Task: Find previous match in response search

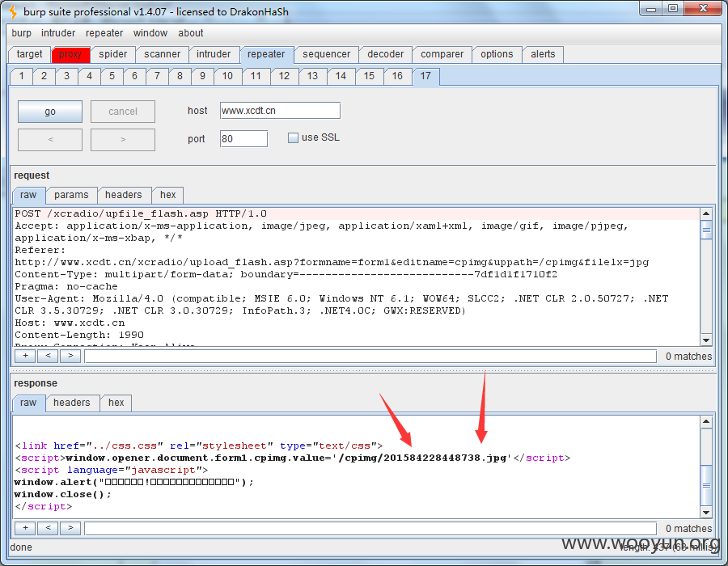Action: (48, 528)
